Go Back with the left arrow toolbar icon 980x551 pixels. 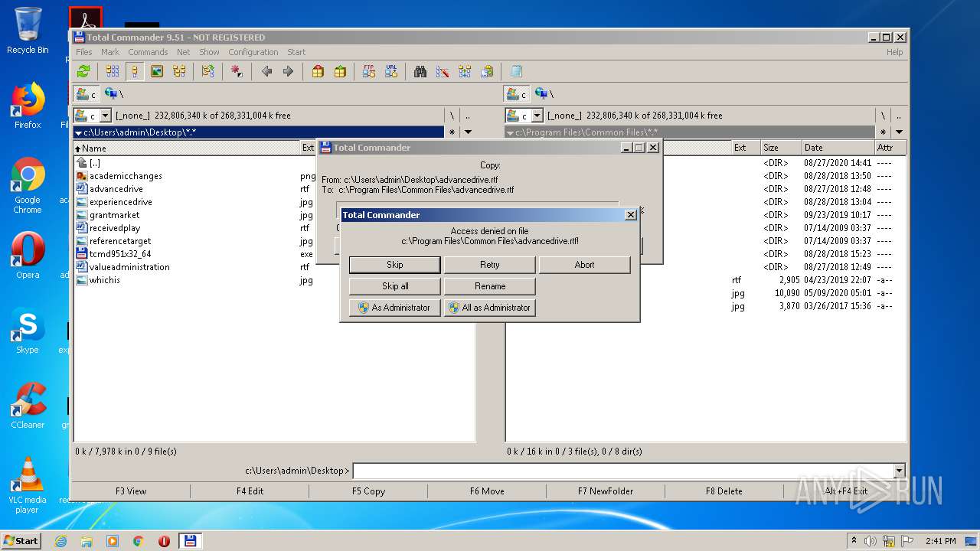pos(266,71)
